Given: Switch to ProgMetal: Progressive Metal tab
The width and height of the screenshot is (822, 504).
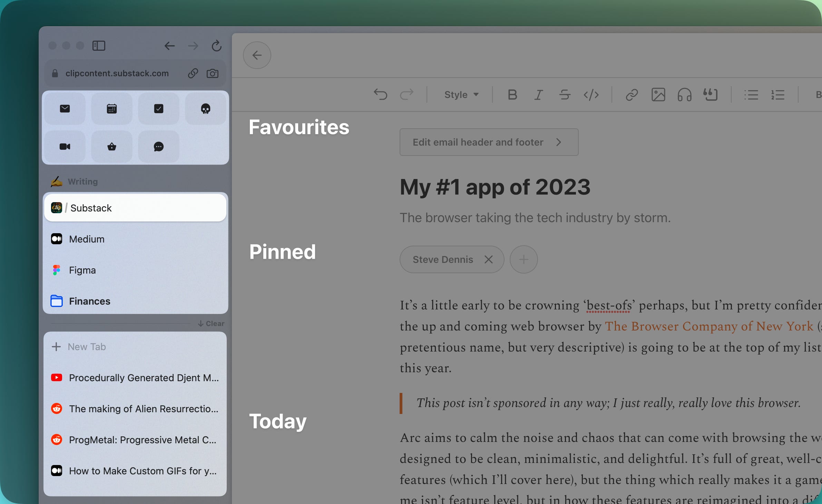Looking at the screenshot, I should [135, 440].
